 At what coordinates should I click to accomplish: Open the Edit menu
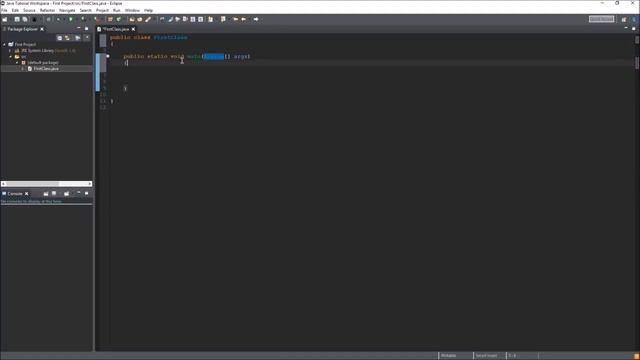(x=16, y=10)
